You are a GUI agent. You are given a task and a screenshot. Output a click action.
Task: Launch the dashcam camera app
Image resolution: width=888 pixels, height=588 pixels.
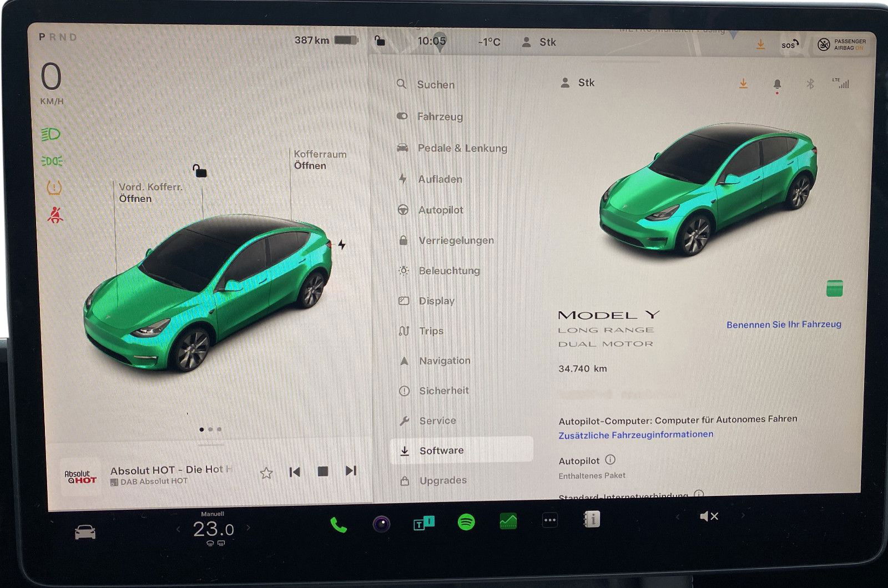(381, 523)
